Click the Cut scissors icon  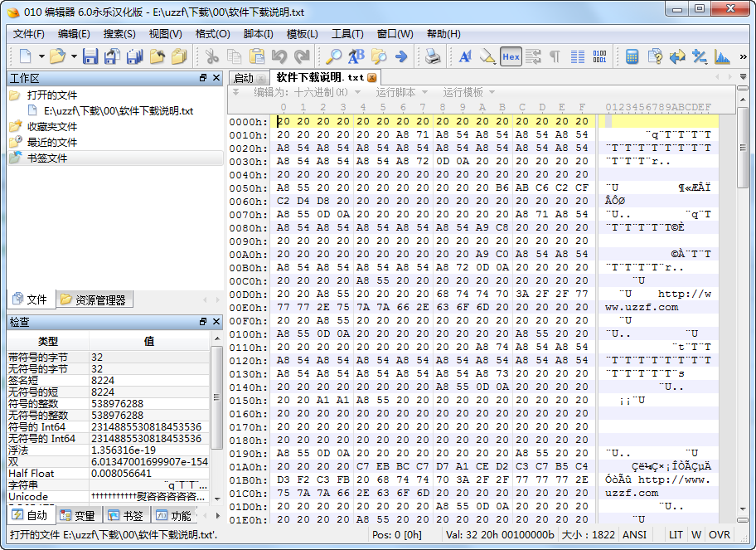pos(212,56)
